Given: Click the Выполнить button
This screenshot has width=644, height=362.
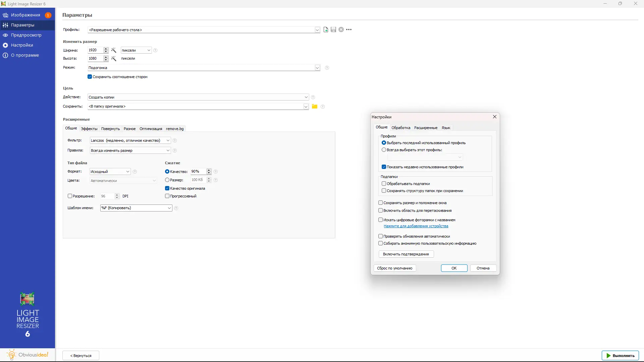Looking at the screenshot, I should [620, 356].
